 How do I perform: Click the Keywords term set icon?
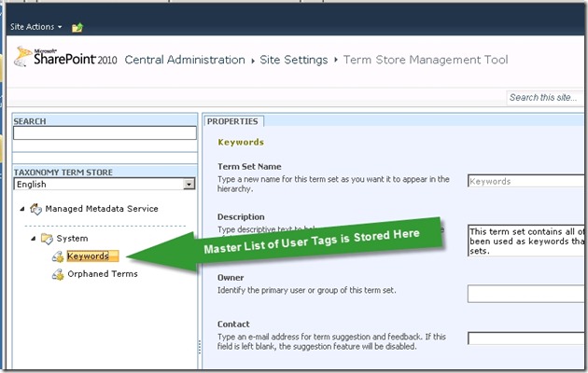tap(58, 256)
